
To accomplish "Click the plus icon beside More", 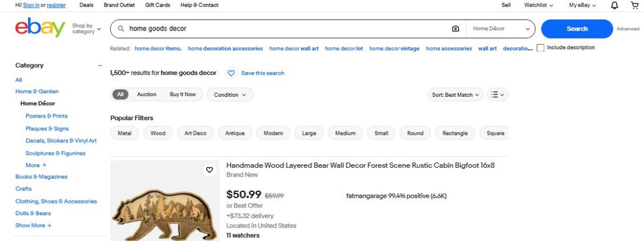I will pyautogui.click(x=44, y=165).
